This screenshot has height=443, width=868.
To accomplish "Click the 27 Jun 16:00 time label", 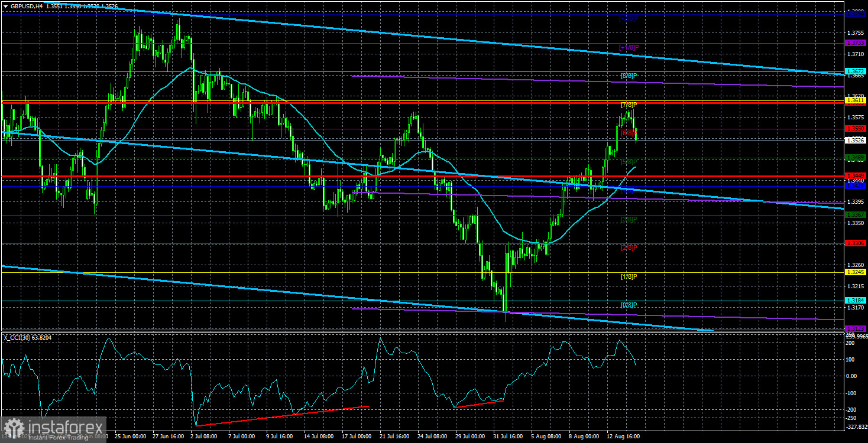I will (x=168, y=437).
